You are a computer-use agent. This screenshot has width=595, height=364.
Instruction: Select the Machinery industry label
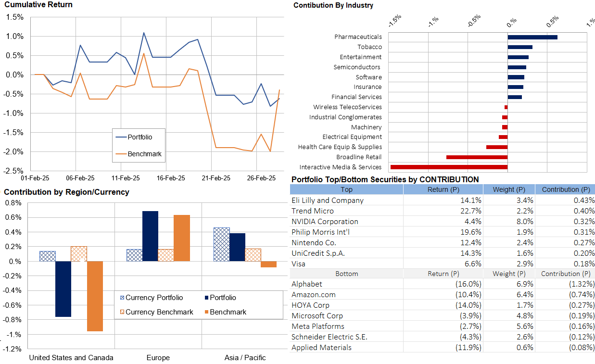(x=366, y=127)
